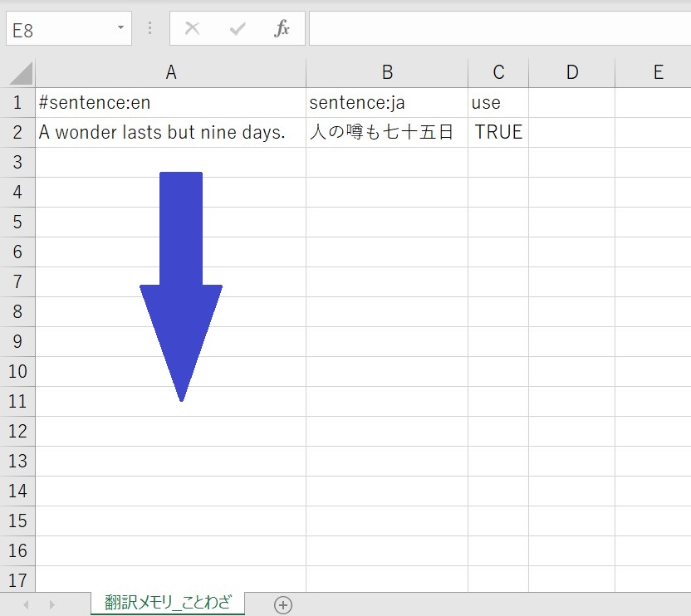Open the Name Box dropdown arrow
This screenshot has width=691, height=616.
click(120, 28)
